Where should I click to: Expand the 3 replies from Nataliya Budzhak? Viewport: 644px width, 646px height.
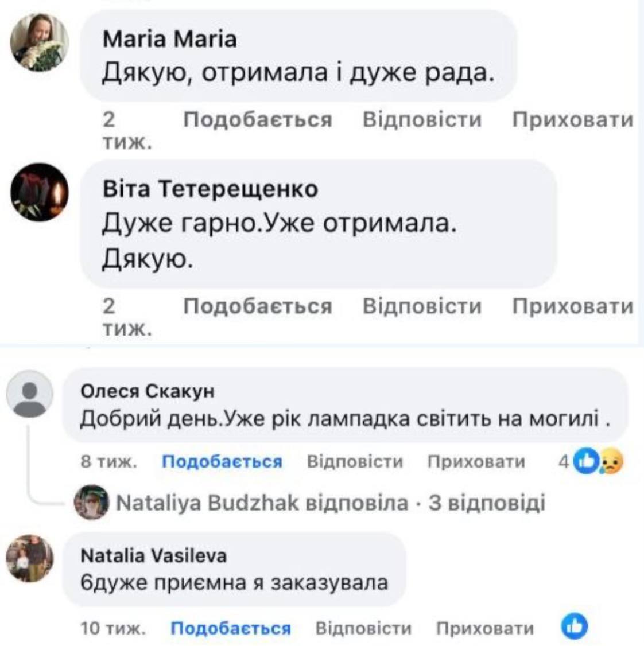[330, 503]
